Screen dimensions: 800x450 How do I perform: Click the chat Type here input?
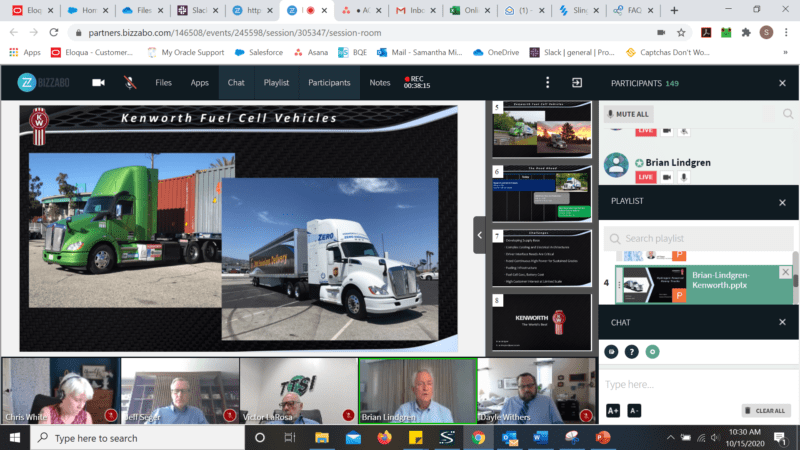[x=698, y=384]
